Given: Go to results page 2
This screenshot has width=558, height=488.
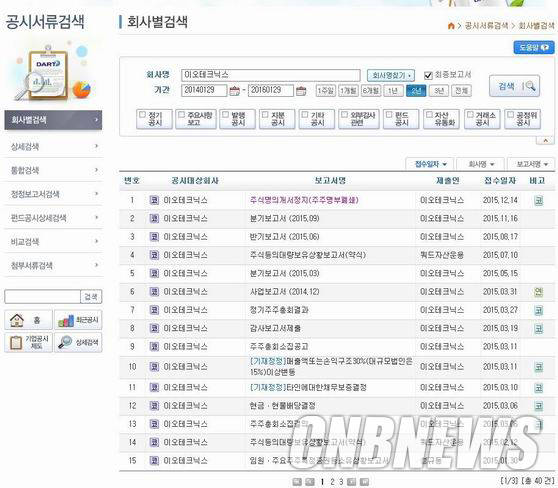Looking at the screenshot, I should 332,482.
